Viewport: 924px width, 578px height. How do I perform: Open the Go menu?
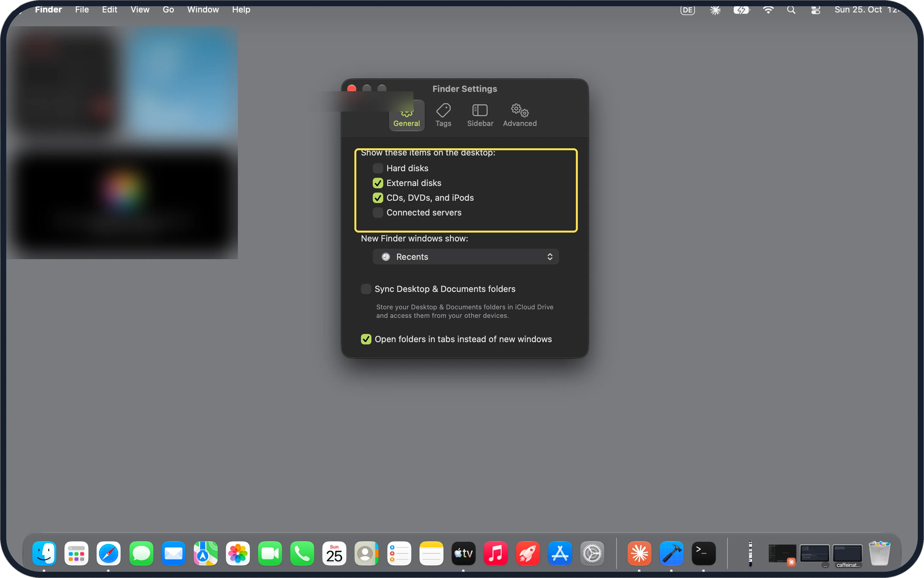[x=168, y=10]
